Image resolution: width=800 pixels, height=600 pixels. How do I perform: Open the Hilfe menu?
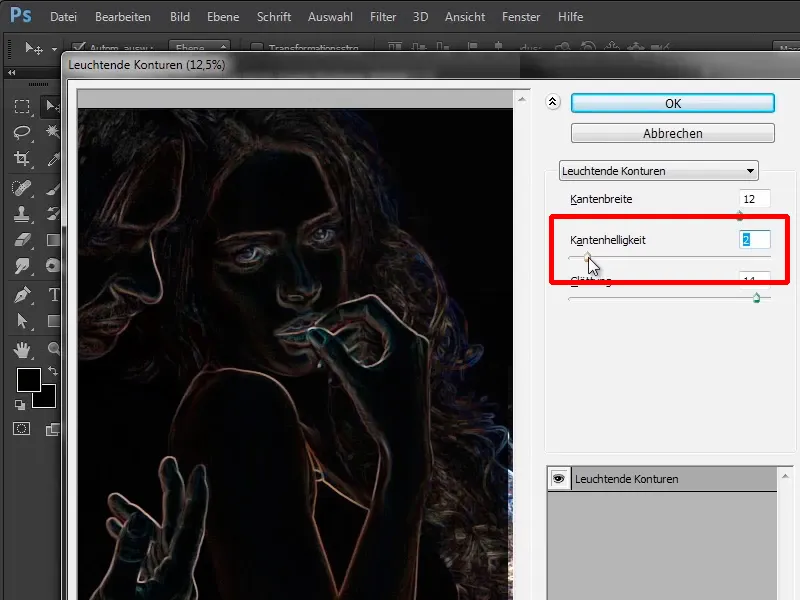coord(570,17)
